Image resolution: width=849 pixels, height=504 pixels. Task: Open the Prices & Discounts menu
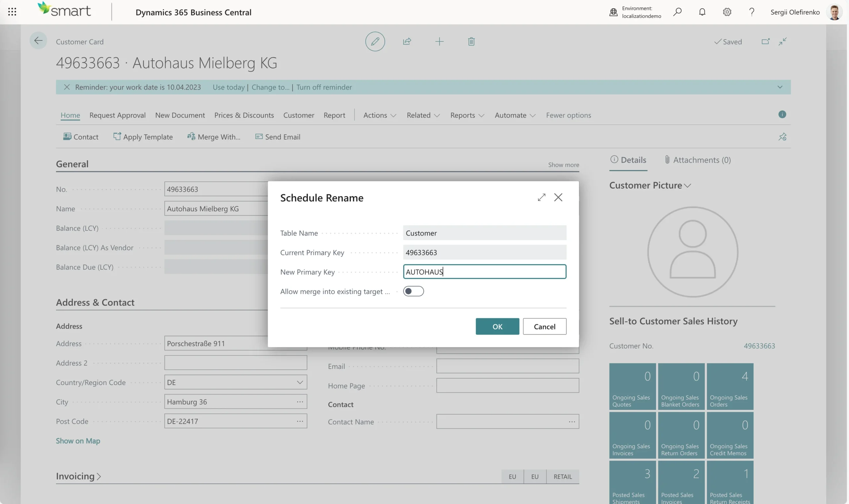(x=244, y=115)
